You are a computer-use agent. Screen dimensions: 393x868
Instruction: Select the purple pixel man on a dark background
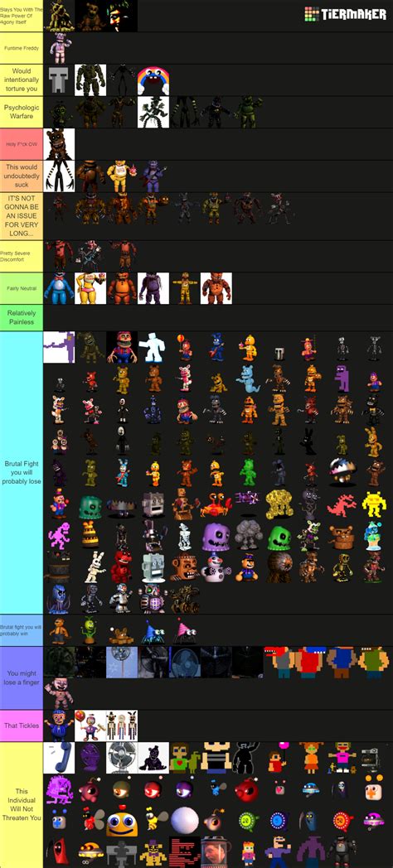tap(342, 379)
